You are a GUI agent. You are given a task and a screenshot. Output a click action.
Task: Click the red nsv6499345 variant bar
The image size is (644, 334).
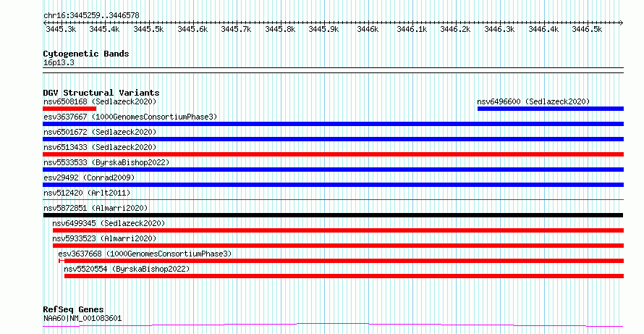pos(338,230)
